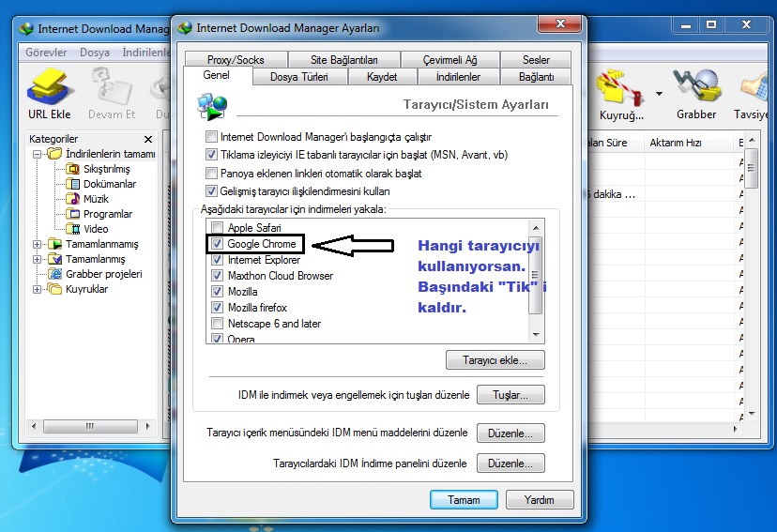Open the Çevirmeli Ağ tab
Image resolution: width=777 pixels, height=532 pixels.
point(449,59)
